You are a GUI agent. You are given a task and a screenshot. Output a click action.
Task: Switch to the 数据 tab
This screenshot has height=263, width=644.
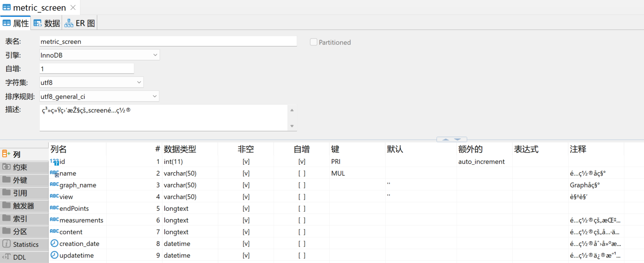[x=47, y=23]
